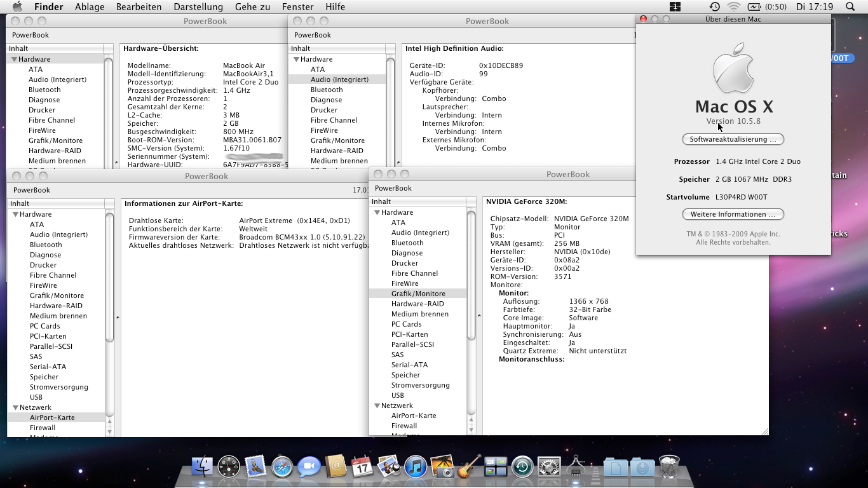Open Spaces from the Dock

[x=495, y=468]
